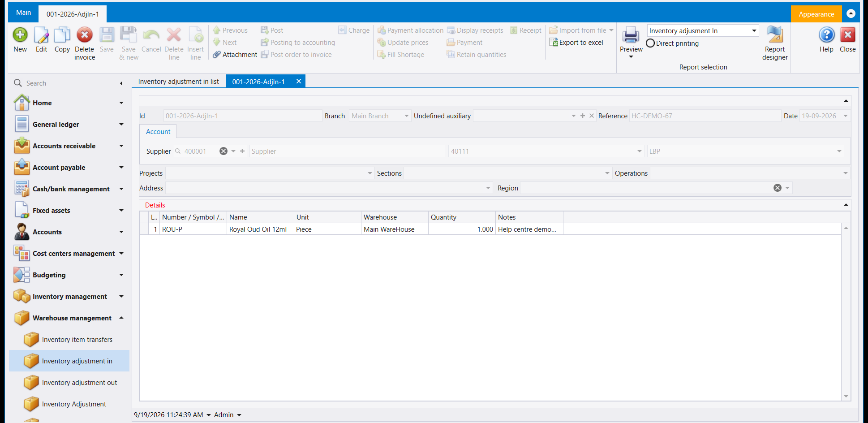Click the Edit pencil icon
868x423 pixels.
(41, 35)
